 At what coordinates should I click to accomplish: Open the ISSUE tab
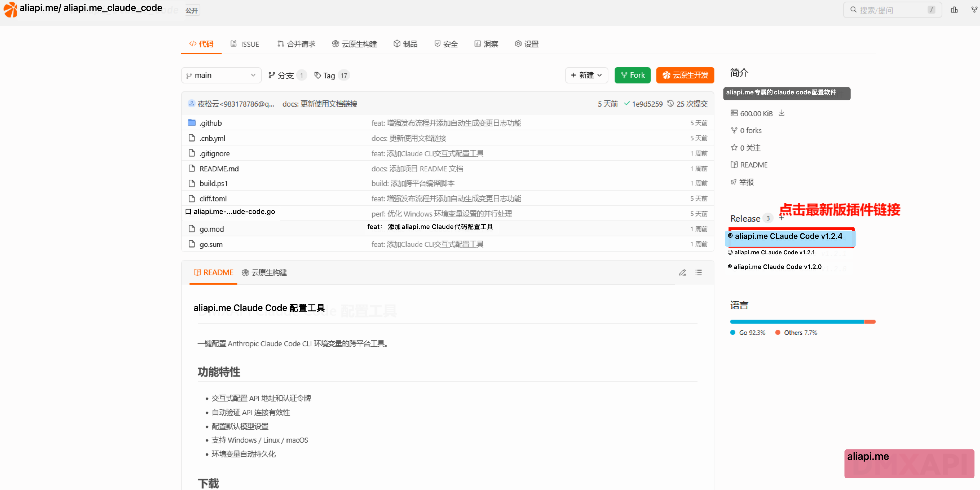245,44
